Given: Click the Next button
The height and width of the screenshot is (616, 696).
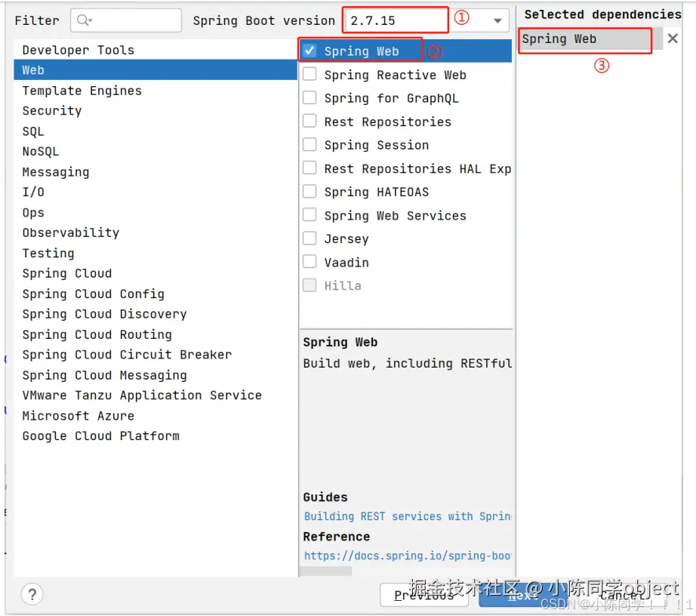Looking at the screenshot, I should (x=523, y=595).
